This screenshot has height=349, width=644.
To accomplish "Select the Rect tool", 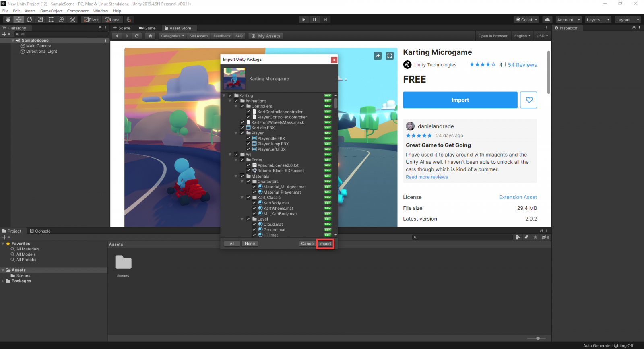I will (51, 19).
